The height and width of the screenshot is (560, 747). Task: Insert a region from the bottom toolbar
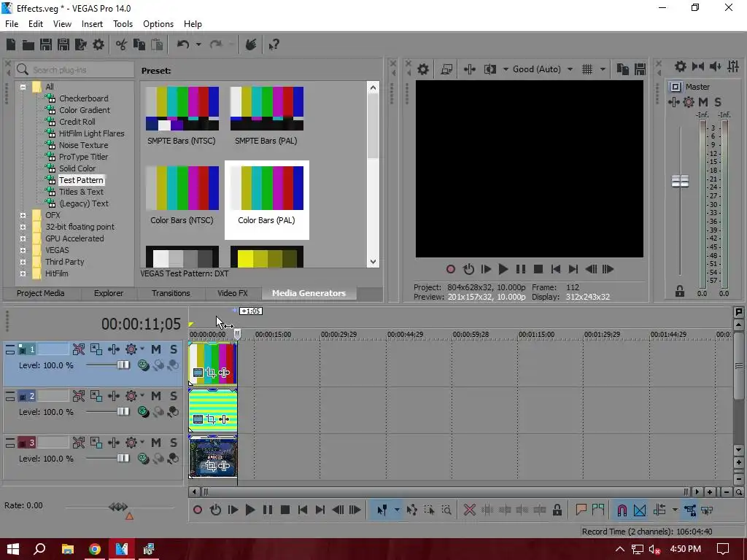[x=598, y=510]
